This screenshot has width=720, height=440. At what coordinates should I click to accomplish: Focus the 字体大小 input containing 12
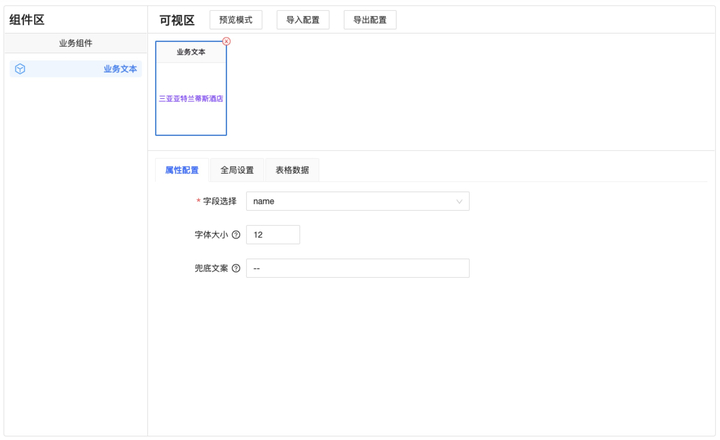(x=273, y=235)
